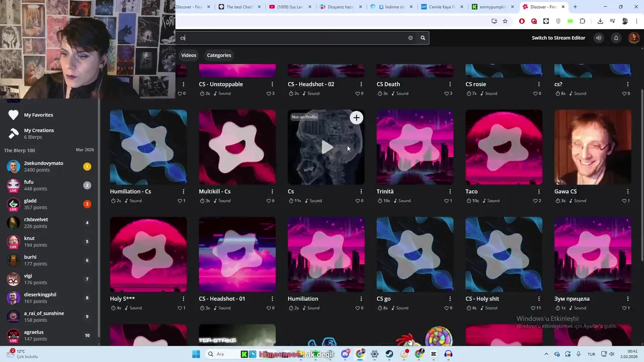Open the weather widget on the taskbar

point(23,354)
